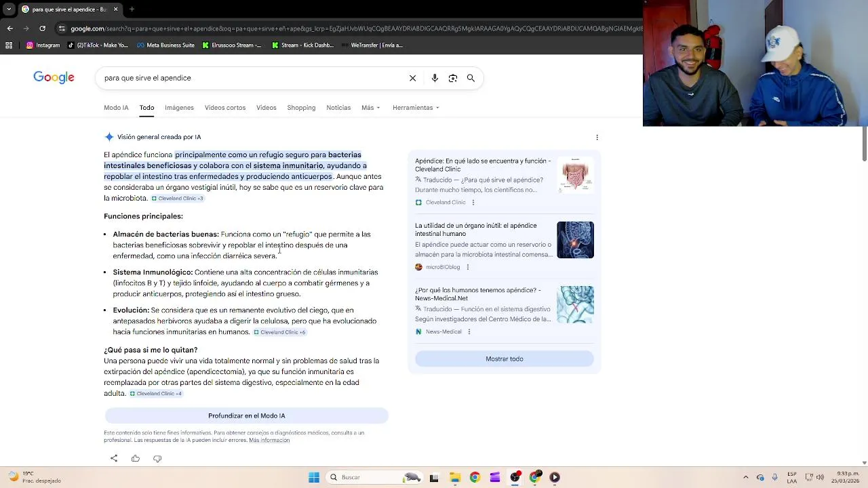Screen dimensions: 868x488
Task: Open three-dot menu beside News-Medical source
Action: pos(469,331)
